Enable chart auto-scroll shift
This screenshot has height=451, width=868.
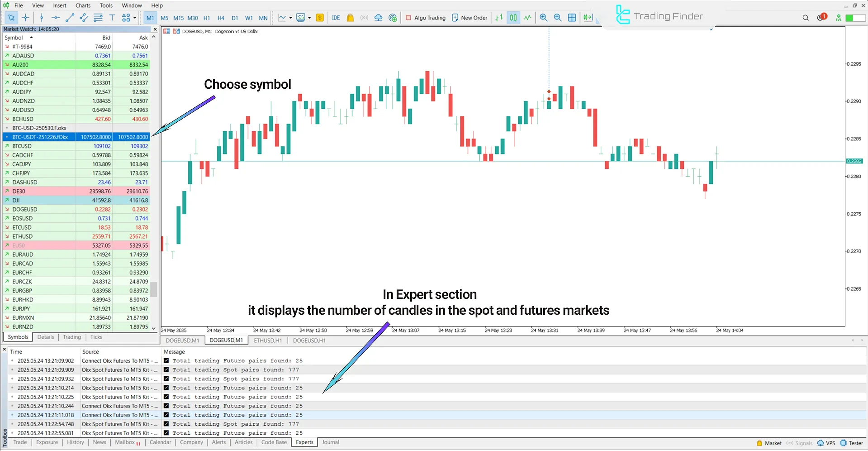588,18
